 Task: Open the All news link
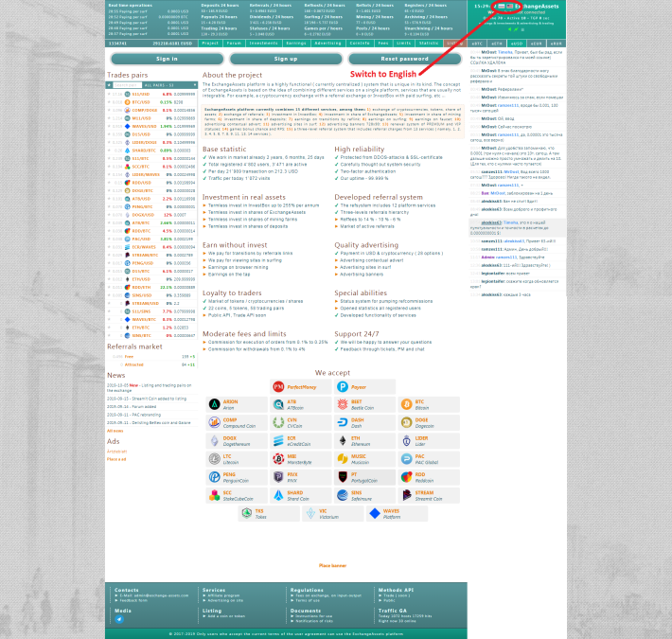pyautogui.click(x=115, y=431)
